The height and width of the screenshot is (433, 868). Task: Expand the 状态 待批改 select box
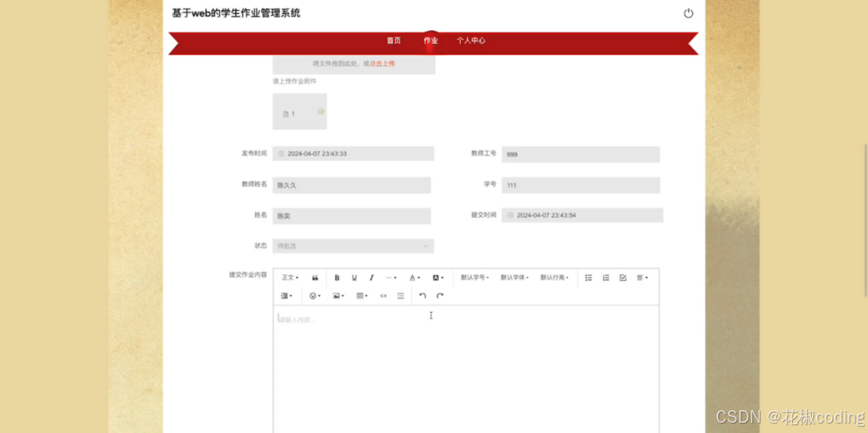(353, 246)
